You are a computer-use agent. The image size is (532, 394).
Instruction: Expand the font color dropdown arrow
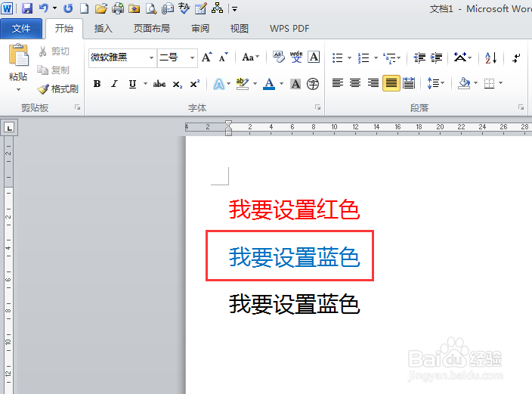[x=281, y=83]
